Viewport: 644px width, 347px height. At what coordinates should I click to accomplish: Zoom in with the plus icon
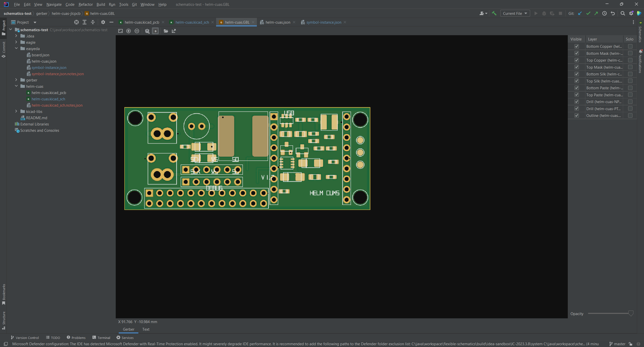click(x=128, y=31)
